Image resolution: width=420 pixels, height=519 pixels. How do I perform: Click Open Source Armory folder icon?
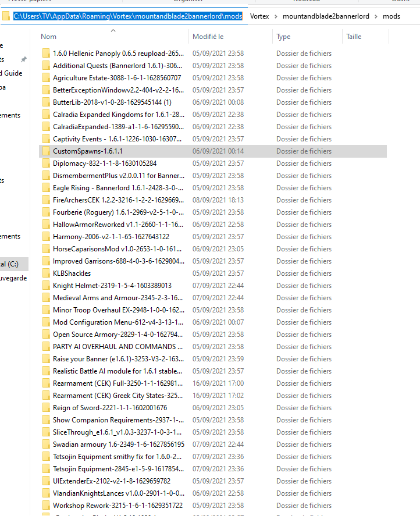click(46, 335)
